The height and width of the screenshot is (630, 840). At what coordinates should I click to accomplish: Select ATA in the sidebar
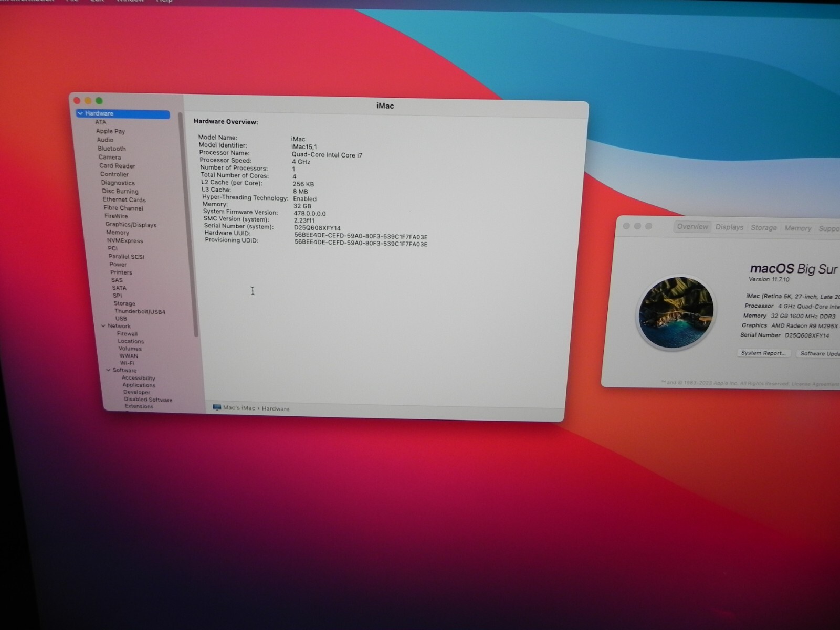coord(101,122)
